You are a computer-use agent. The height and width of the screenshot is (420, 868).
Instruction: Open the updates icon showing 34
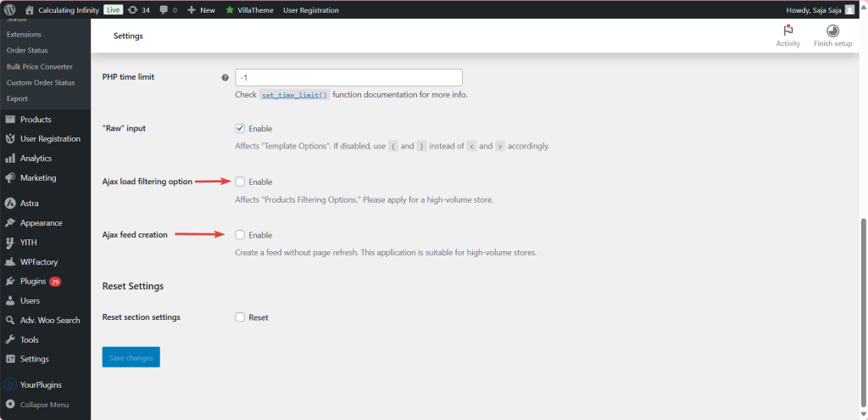[x=132, y=10]
